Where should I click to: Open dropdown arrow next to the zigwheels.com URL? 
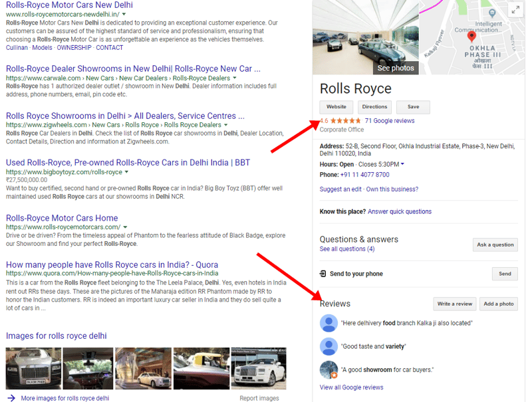point(225,125)
